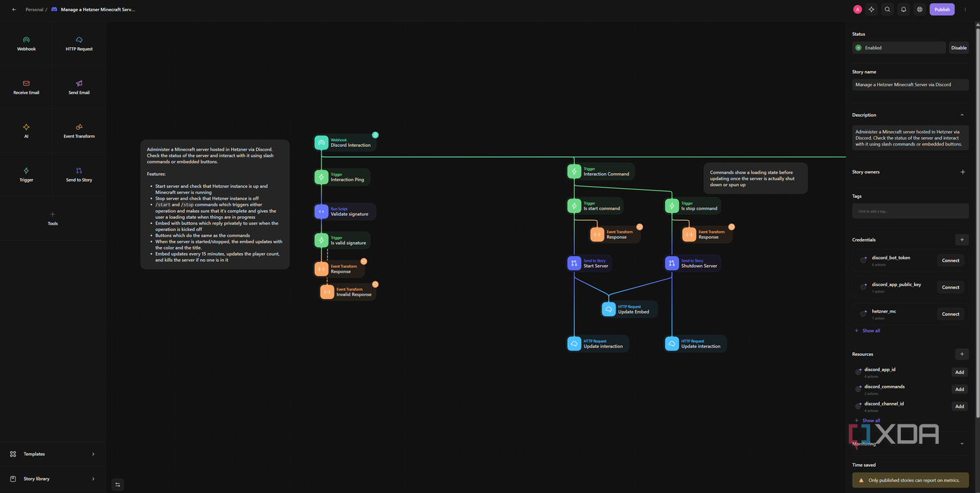Expand the Templates menu
This screenshot has width=980, height=493.
coord(53,454)
